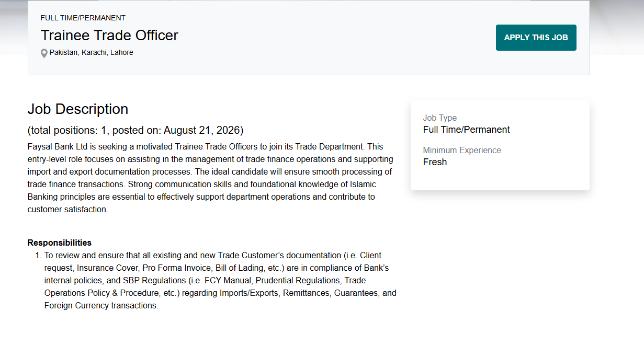Click the Fresh experience value
The width and height of the screenshot is (644, 357).
(x=435, y=162)
